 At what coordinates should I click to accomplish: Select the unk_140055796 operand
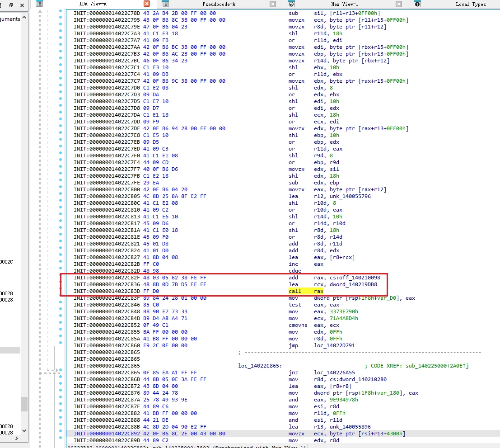coord(350,196)
